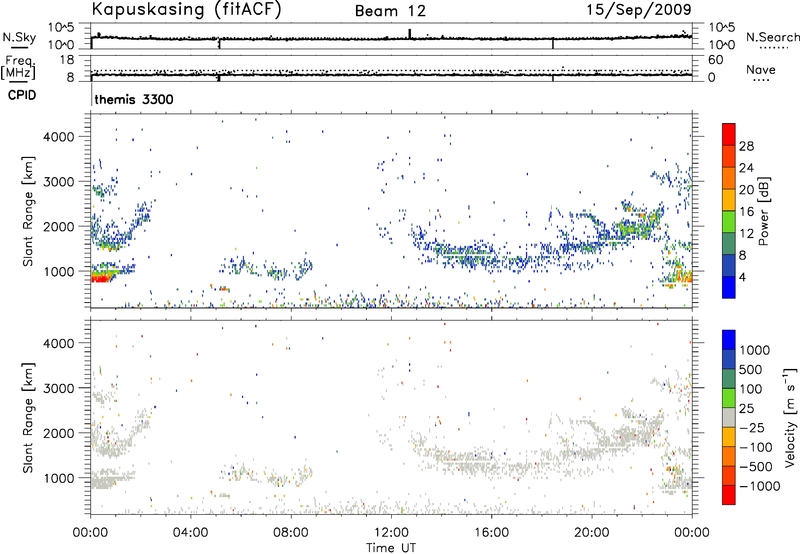This screenshot has width=800, height=554.
Task: Click the '60' Nave axis tick
Action: click(715, 60)
